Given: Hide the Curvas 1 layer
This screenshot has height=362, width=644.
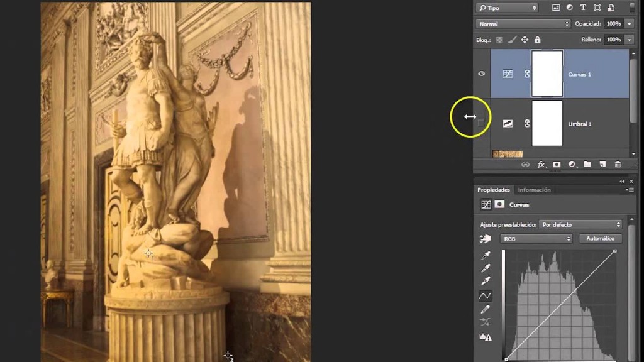Looking at the screenshot, I should click(x=481, y=74).
